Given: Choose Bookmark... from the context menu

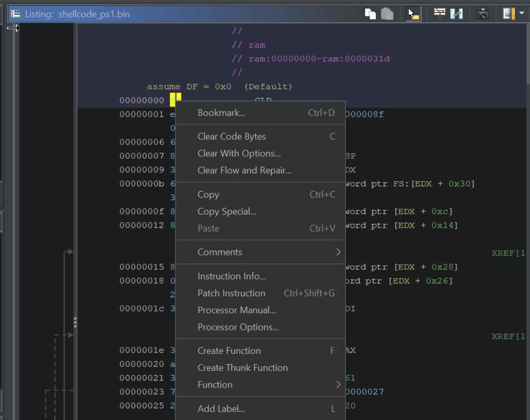Looking at the screenshot, I should [x=221, y=113].
